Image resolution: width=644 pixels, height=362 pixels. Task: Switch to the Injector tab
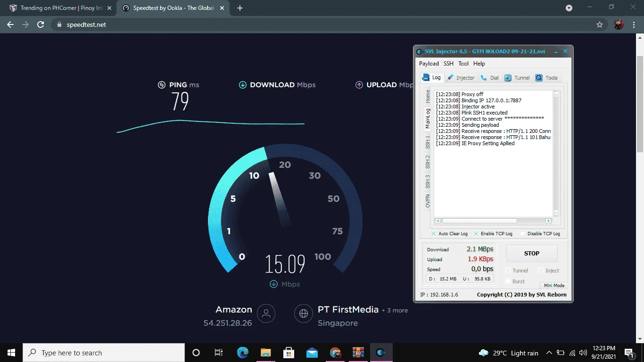pos(460,78)
